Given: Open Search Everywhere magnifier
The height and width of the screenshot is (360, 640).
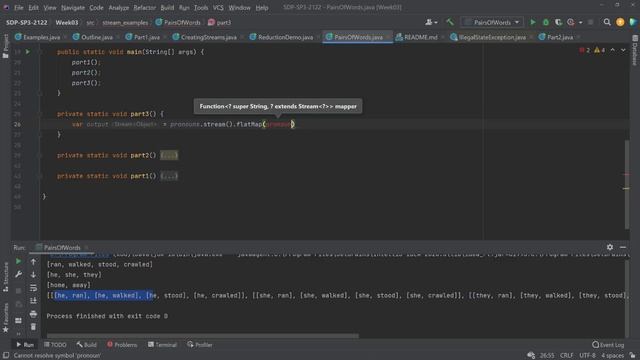Looking at the screenshot, I should point(607,22).
